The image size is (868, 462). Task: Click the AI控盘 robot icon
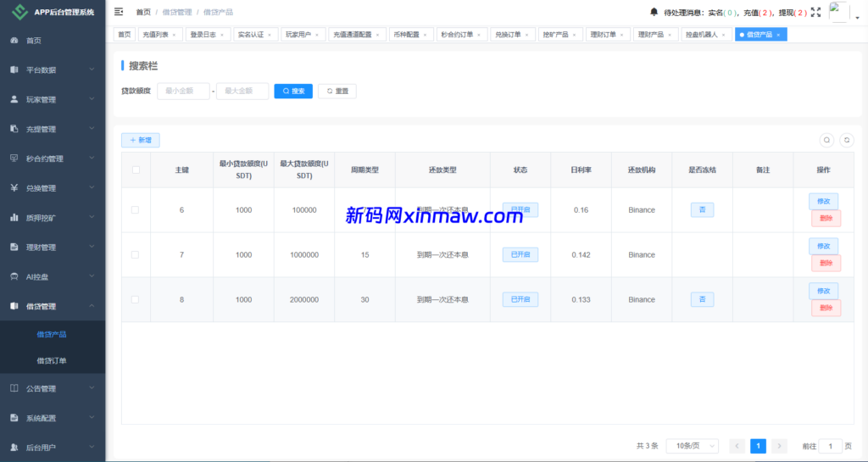pyautogui.click(x=14, y=276)
